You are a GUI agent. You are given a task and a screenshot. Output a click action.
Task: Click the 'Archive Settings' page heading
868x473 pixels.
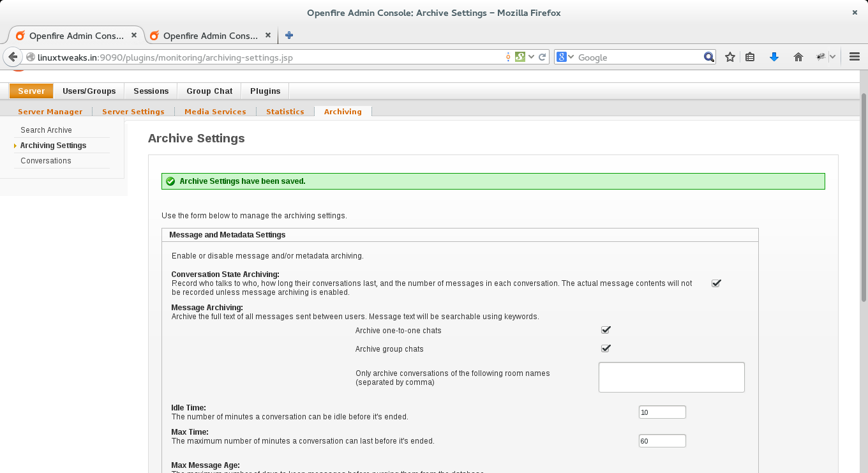(197, 139)
